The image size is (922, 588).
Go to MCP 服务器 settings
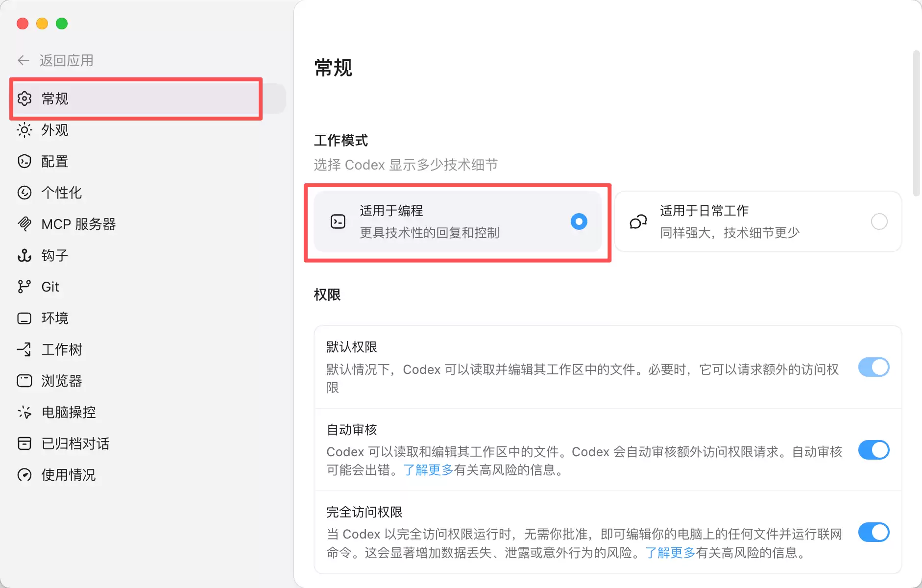pyautogui.click(x=147, y=224)
